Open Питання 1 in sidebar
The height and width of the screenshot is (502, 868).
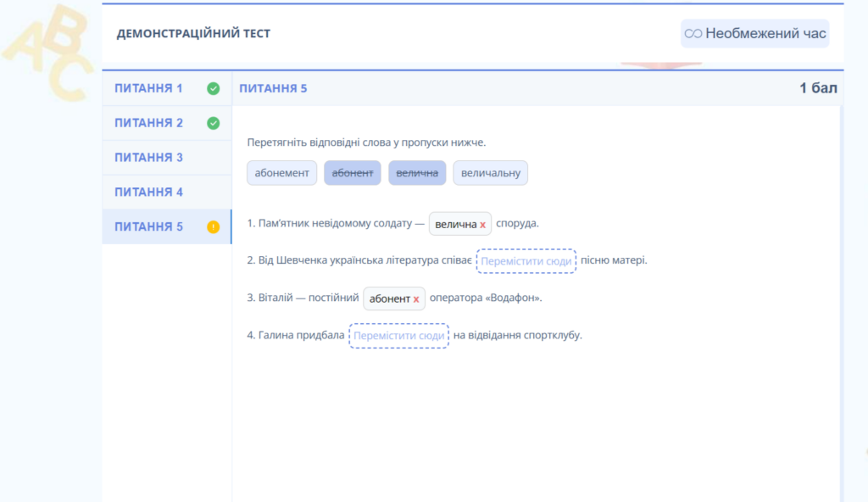tap(149, 88)
